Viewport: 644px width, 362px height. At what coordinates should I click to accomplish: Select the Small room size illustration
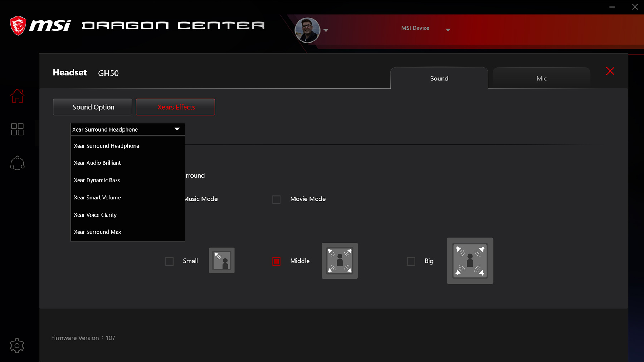tap(222, 261)
